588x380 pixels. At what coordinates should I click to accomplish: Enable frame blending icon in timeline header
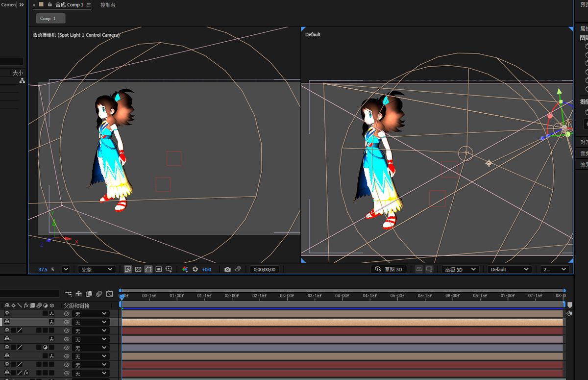(x=89, y=294)
